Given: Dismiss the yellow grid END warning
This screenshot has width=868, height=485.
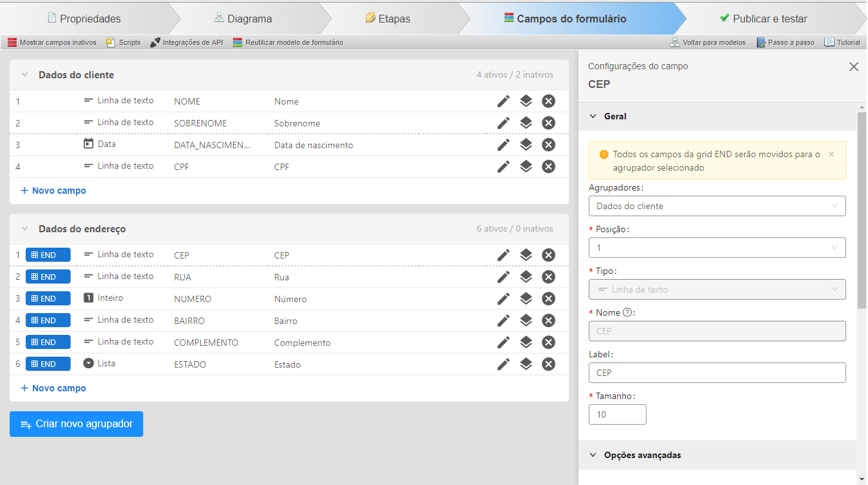Looking at the screenshot, I should point(831,155).
